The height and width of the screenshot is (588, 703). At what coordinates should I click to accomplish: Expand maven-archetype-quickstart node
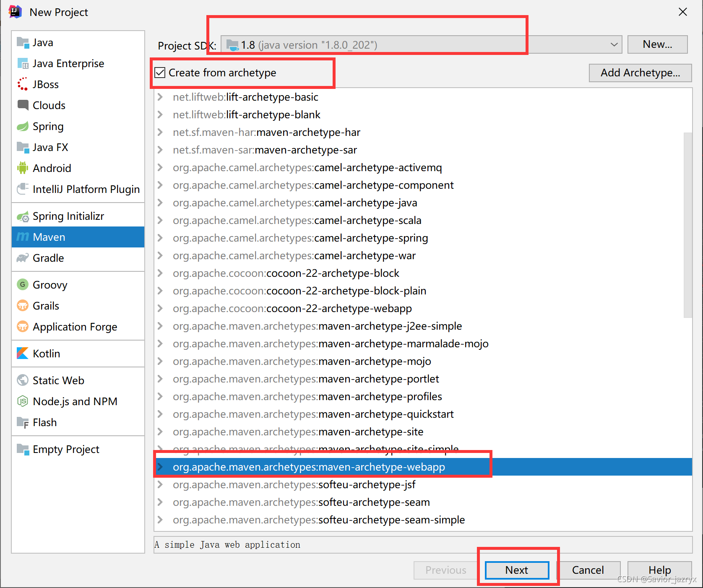pos(160,414)
